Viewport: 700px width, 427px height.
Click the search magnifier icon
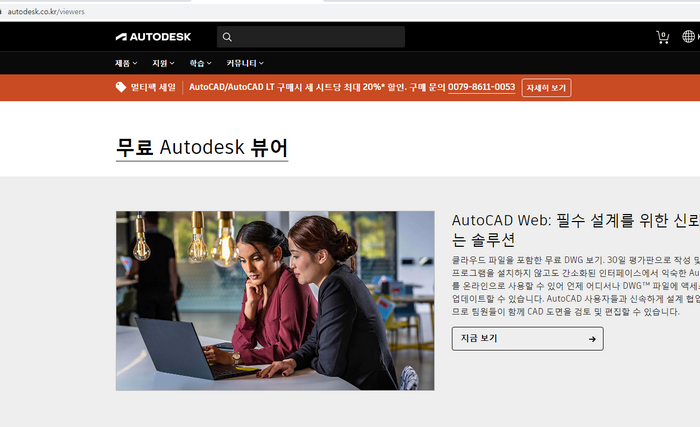click(227, 37)
